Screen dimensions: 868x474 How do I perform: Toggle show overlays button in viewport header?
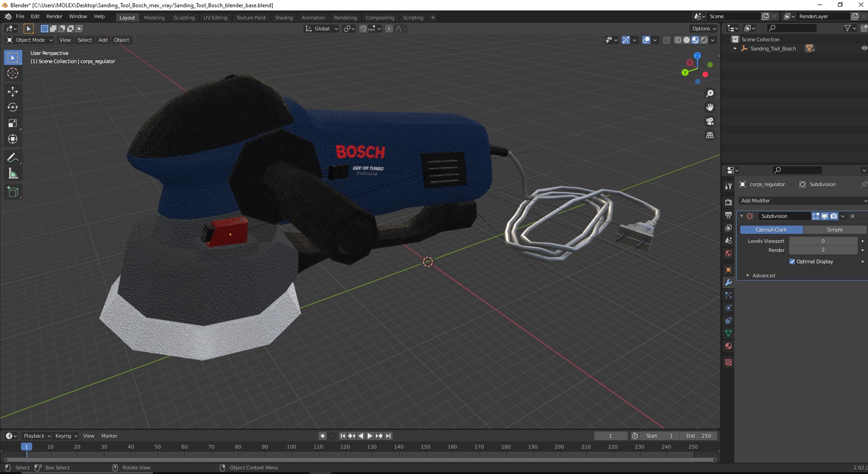[646, 40]
